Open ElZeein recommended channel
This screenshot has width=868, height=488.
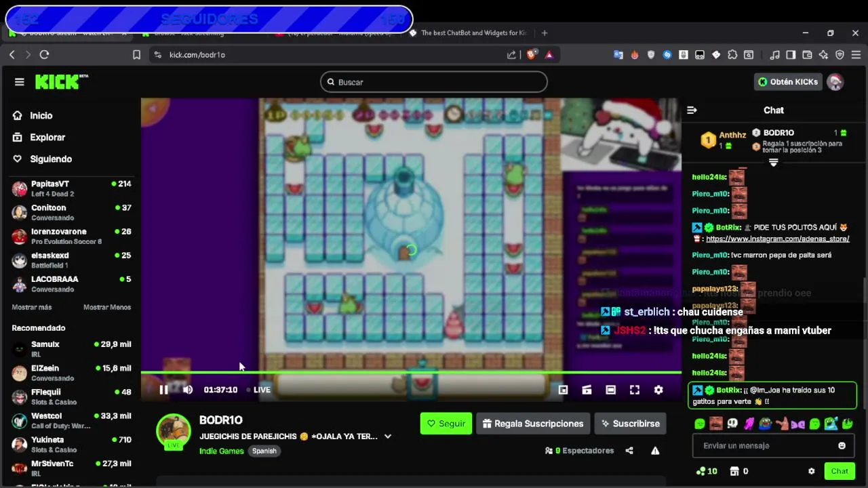[x=71, y=373]
